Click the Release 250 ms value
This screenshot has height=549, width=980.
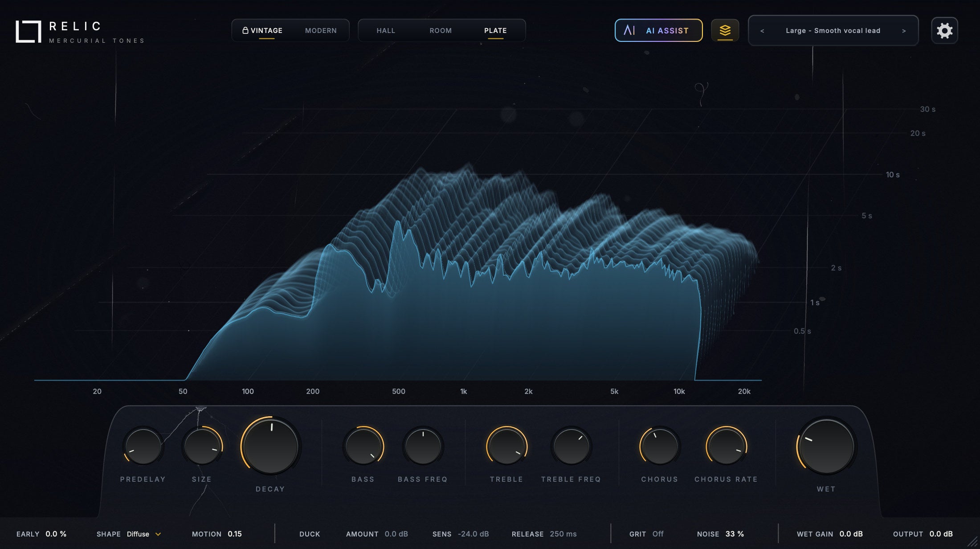(x=563, y=534)
